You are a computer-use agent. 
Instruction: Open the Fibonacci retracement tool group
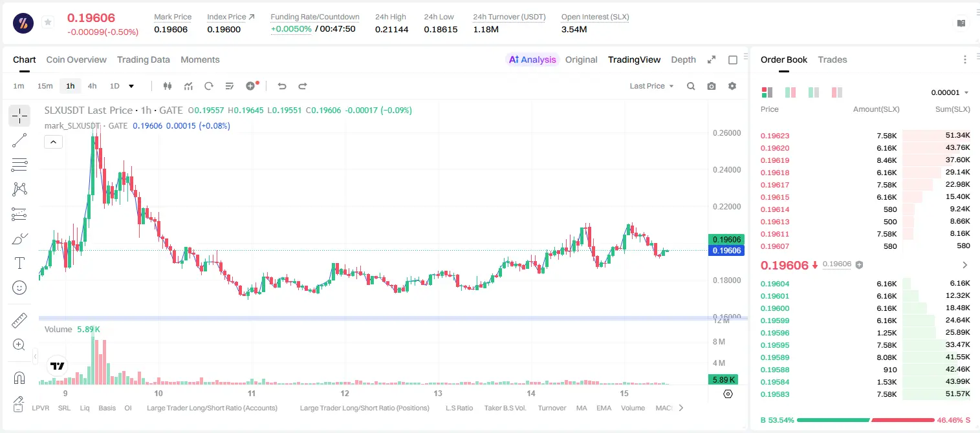(19, 165)
